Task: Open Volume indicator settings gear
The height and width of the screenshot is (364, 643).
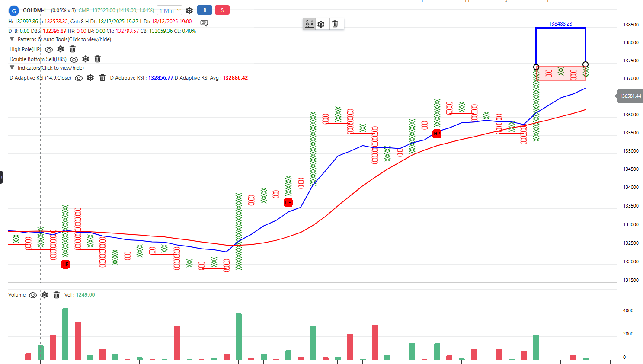Action: (x=45, y=295)
